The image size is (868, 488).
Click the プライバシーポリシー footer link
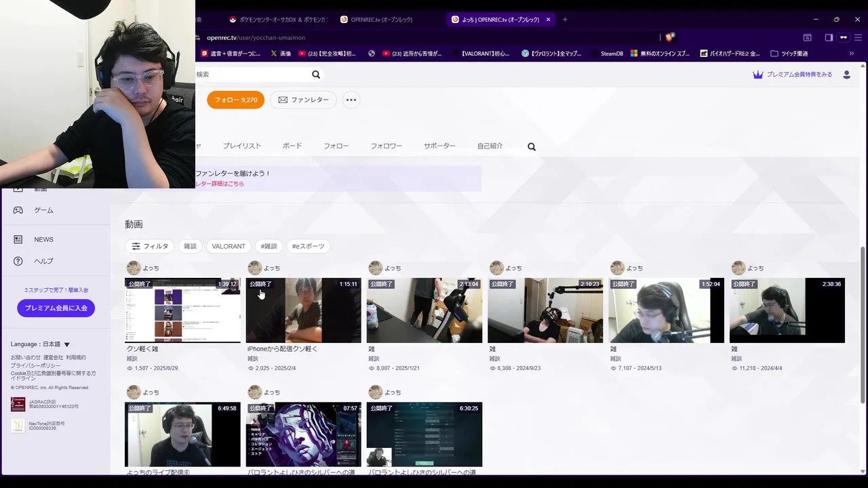[x=35, y=365]
